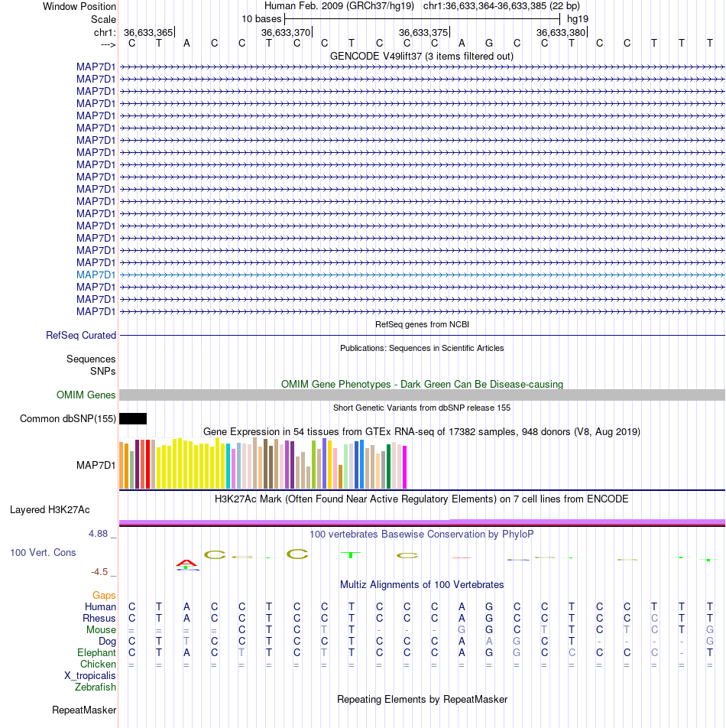Click the 'Chicken' alignment row label
The width and height of the screenshot is (726, 728).
[x=98, y=665]
